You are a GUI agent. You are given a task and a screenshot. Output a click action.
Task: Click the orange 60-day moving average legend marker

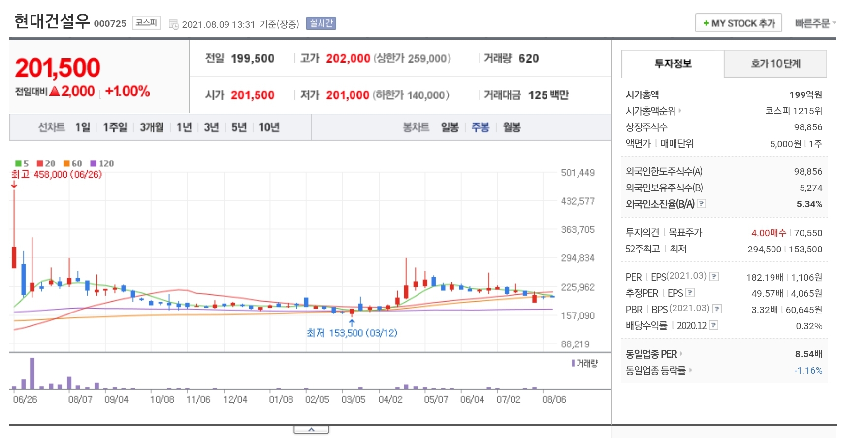point(66,163)
